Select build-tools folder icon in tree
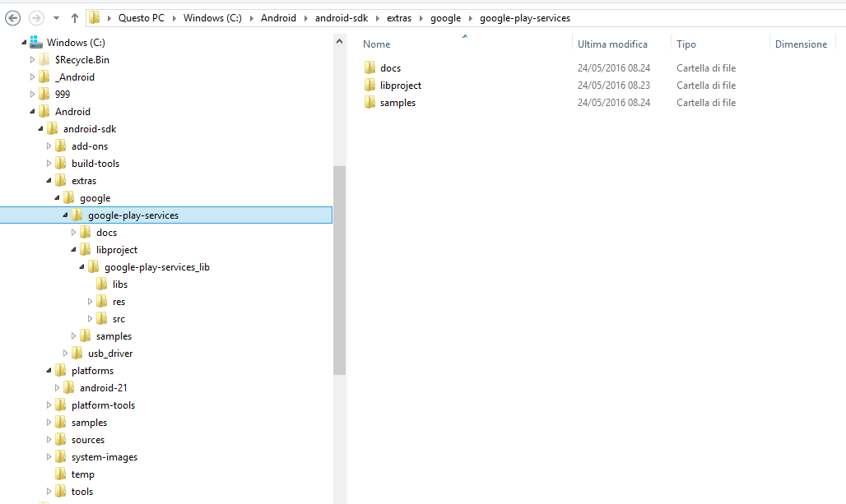The image size is (846, 504). coord(61,163)
